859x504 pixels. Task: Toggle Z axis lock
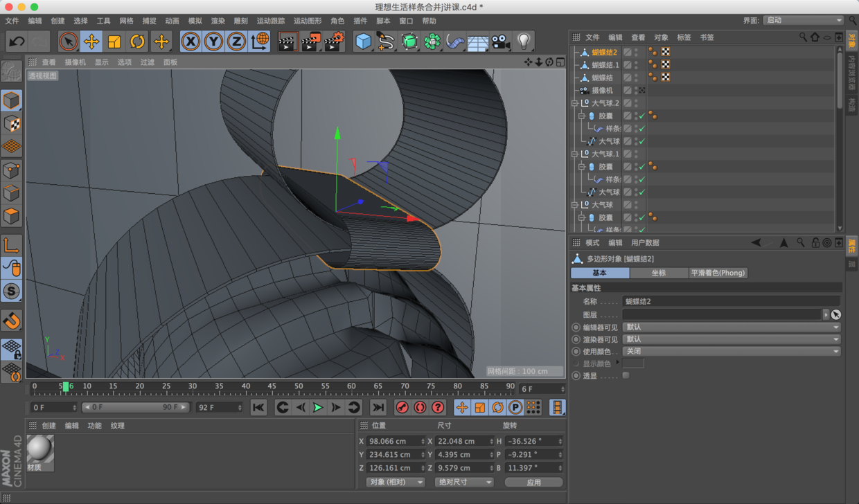pos(236,42)
